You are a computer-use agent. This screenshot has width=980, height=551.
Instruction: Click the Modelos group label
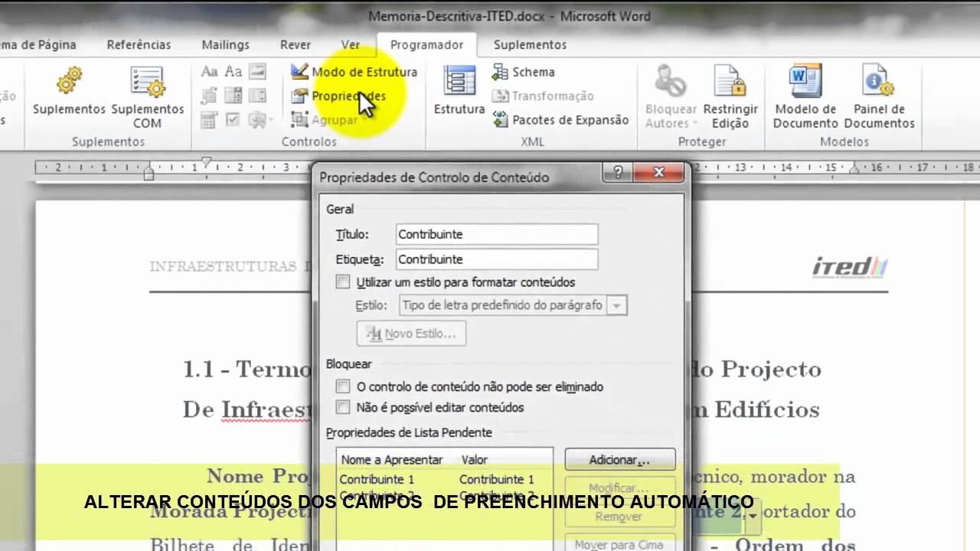pyautogui.click(x=844, y=142)
